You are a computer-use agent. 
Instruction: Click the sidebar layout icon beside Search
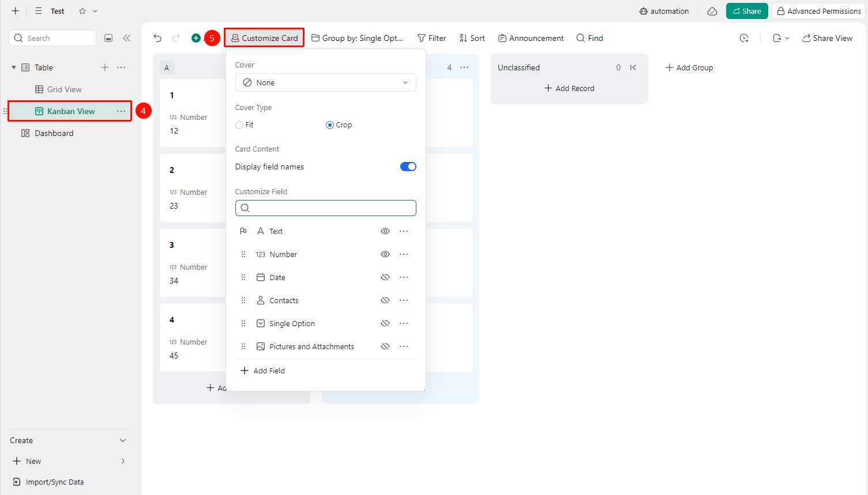click(108, 38)
